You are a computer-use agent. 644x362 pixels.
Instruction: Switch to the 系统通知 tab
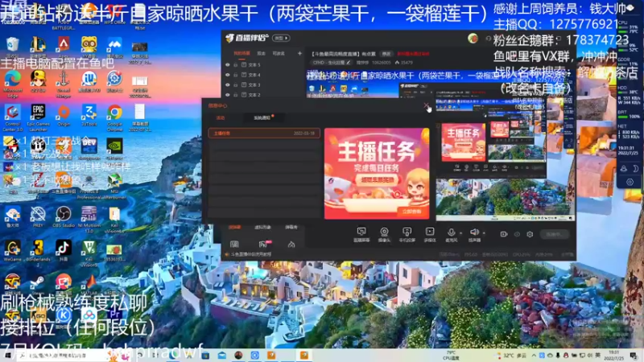click(262, 117)
